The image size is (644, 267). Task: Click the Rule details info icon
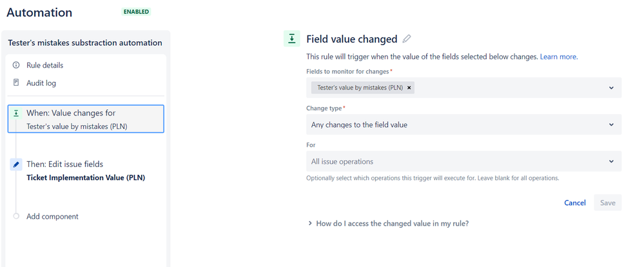[x=16, y=65]
